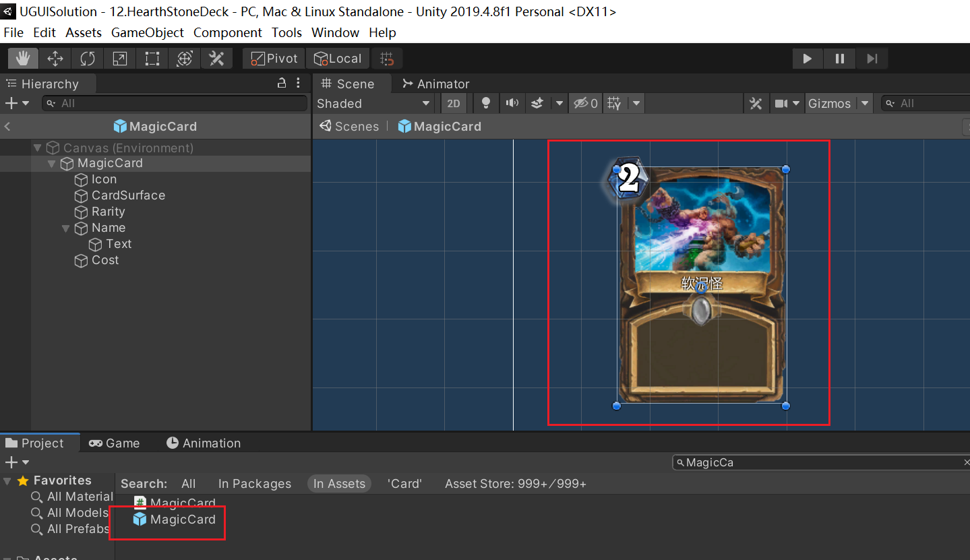
Task: Focus the Scene search field
Action: (x=925, y=103)
